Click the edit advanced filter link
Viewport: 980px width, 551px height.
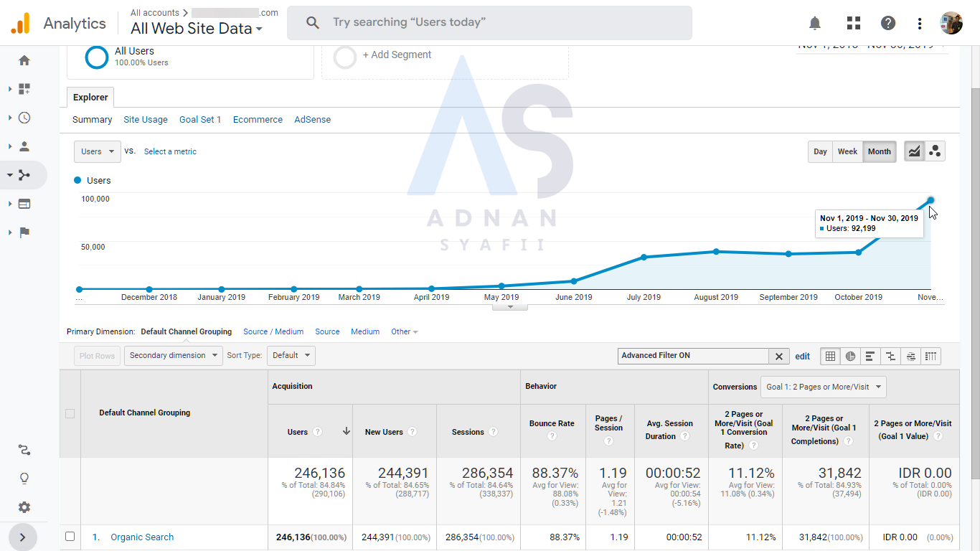pyautogui.click(x=802, y=356)
